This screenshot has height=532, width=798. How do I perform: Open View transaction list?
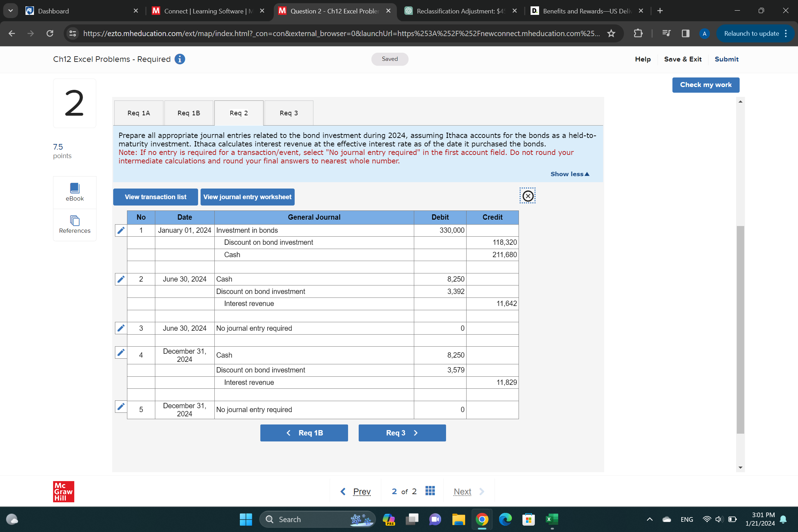[x=155, y=197]
